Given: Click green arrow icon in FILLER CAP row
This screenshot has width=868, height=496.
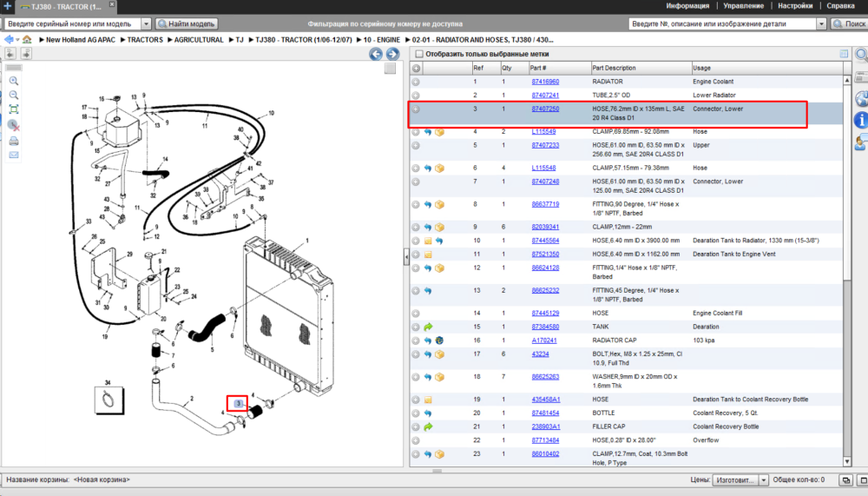Looking at the screenshot, I should click(428, 427).
